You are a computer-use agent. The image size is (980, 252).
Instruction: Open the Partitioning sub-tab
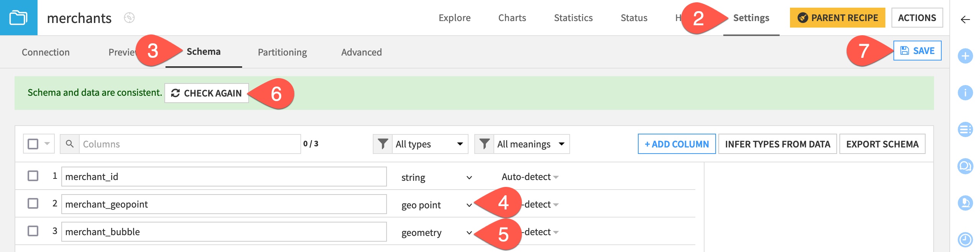[282, 52]
